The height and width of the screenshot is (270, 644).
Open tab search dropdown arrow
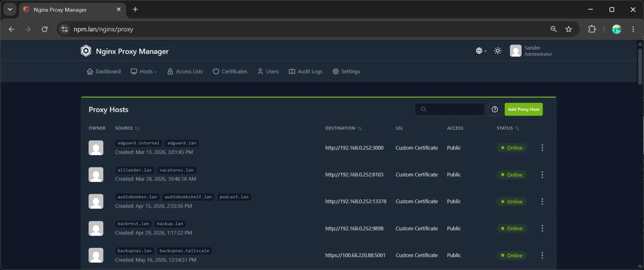point(10,9)
